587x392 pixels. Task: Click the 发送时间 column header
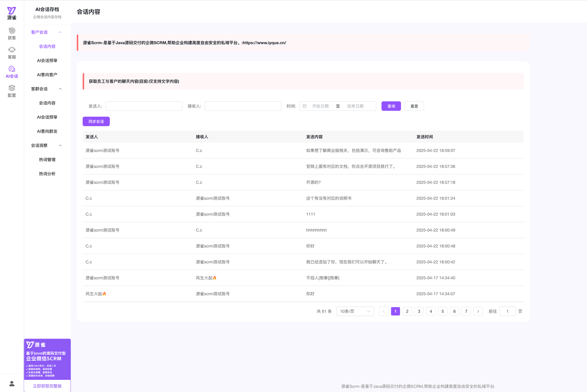pyautogui.click(x=424, y=137)
